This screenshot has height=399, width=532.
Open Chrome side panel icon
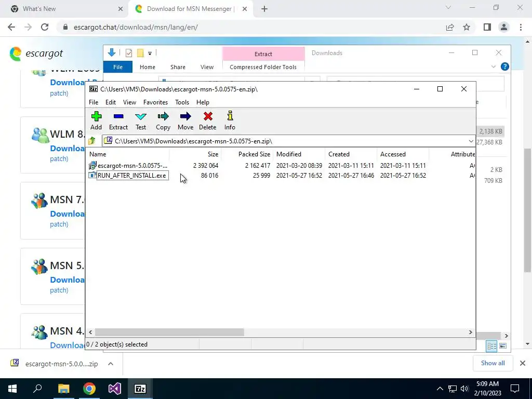[x=487, y=27]
